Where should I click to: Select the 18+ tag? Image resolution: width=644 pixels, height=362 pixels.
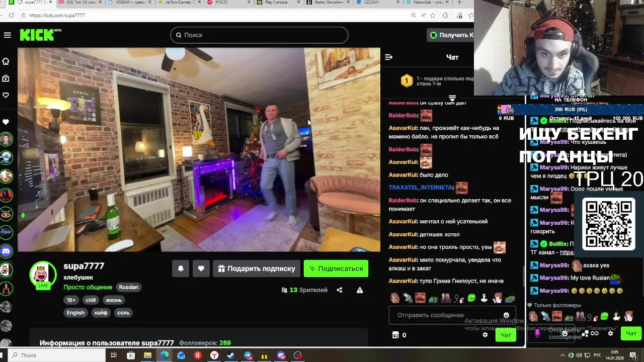tap(71, 300)
